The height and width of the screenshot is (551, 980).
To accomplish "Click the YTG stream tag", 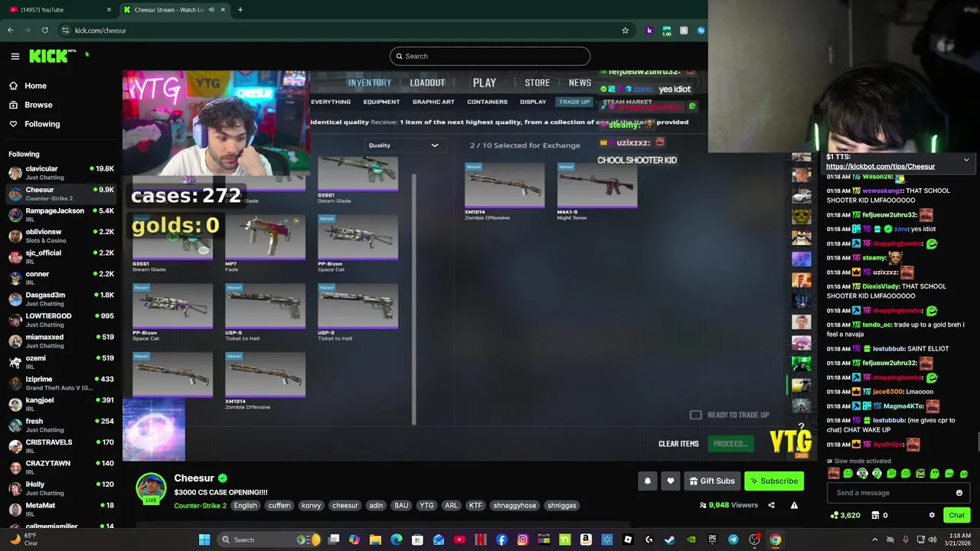I will [x=426, y=505].
